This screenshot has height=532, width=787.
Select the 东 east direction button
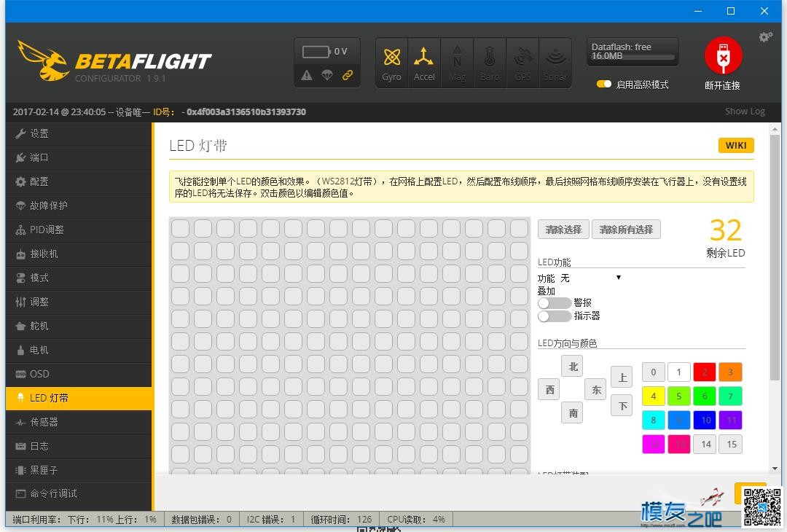(596, 389)
